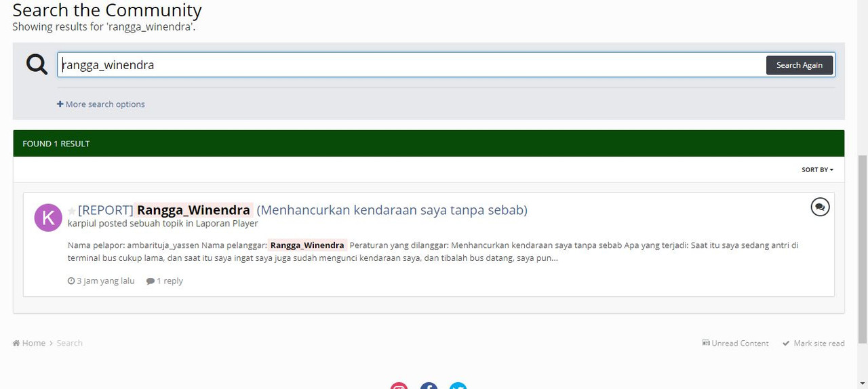Open the Twitter social icon
868x389 pixels.
click(458, 386)
